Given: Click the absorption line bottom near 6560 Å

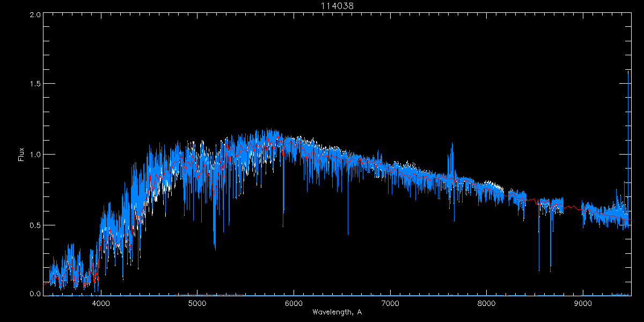Looking at the screenshot, I should click(348, 233).
